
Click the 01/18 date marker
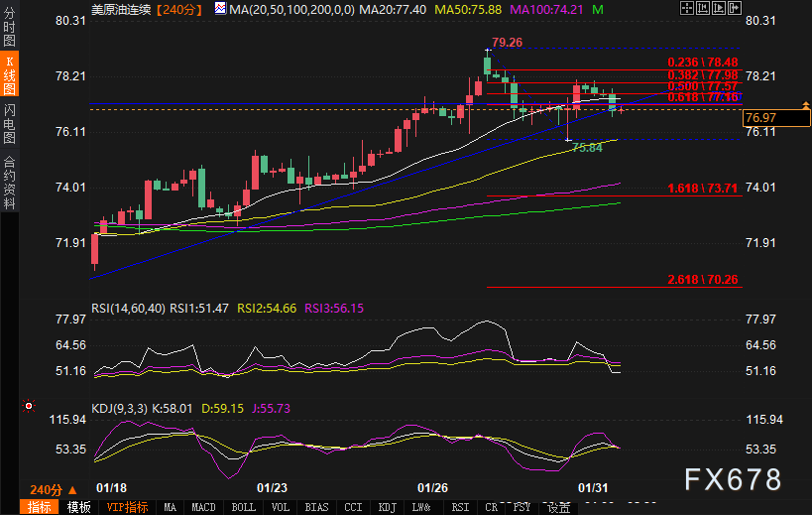click(111, 487)
